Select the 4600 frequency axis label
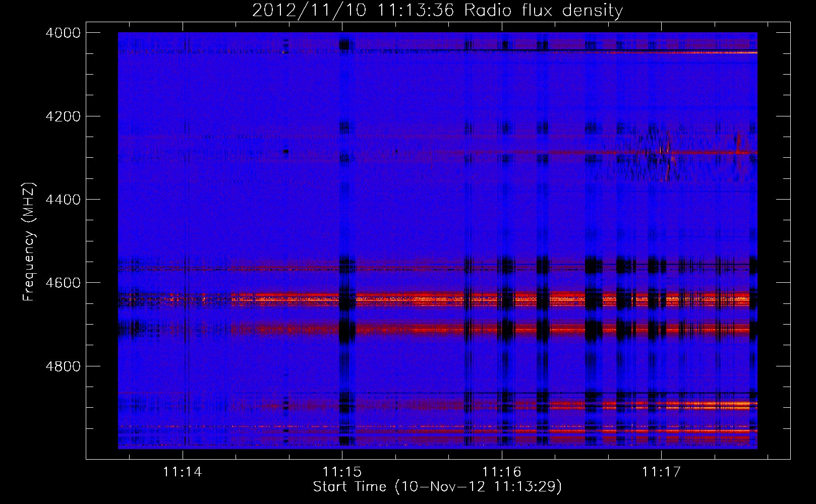Image resolution: width=816 pixels, height=504 pixels. 63,283
